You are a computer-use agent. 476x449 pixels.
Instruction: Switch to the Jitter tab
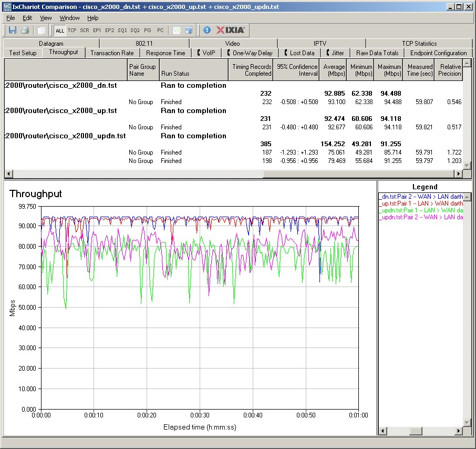click(x=335, y=53)
